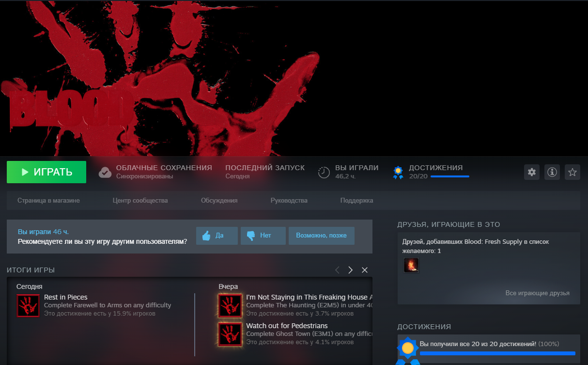The width and height of the screenshot is (588, 365).
Task: Click I'm Not Staying achievement icon
Action: click(230, 305)
